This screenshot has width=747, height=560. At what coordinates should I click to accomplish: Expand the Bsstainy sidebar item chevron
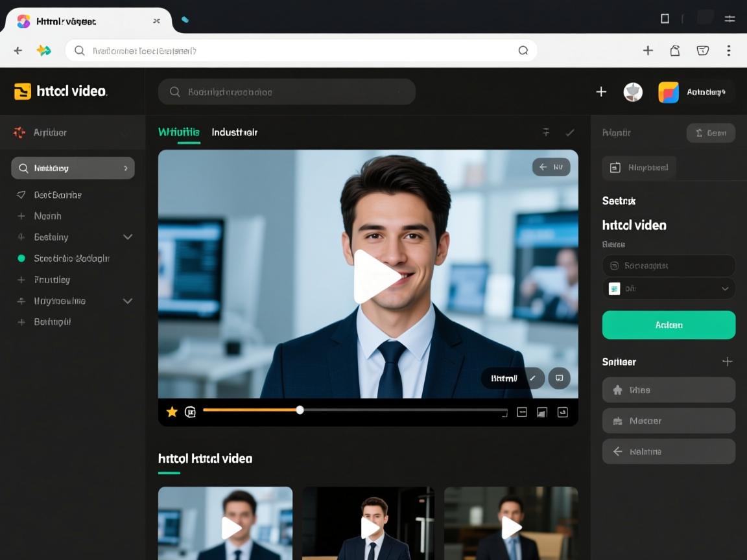tap(128, 237)
